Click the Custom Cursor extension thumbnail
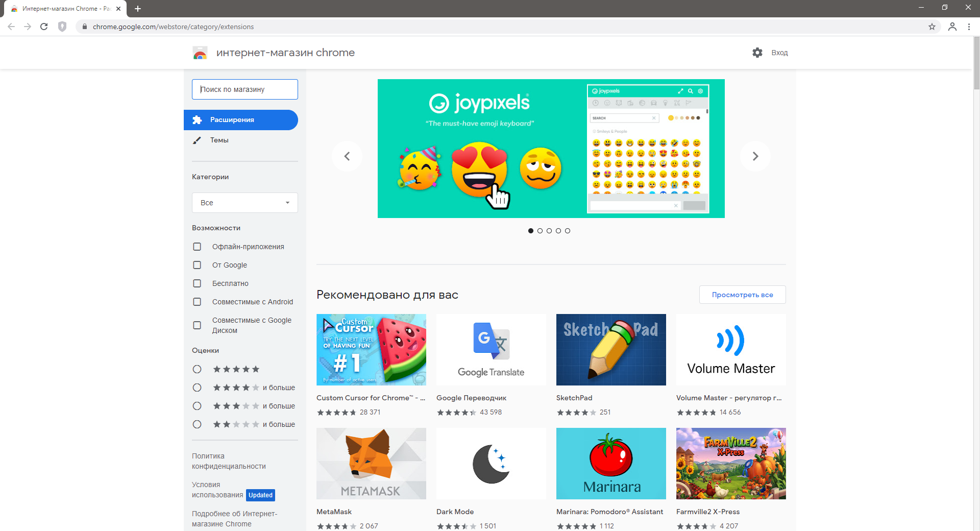 [371, 350]
